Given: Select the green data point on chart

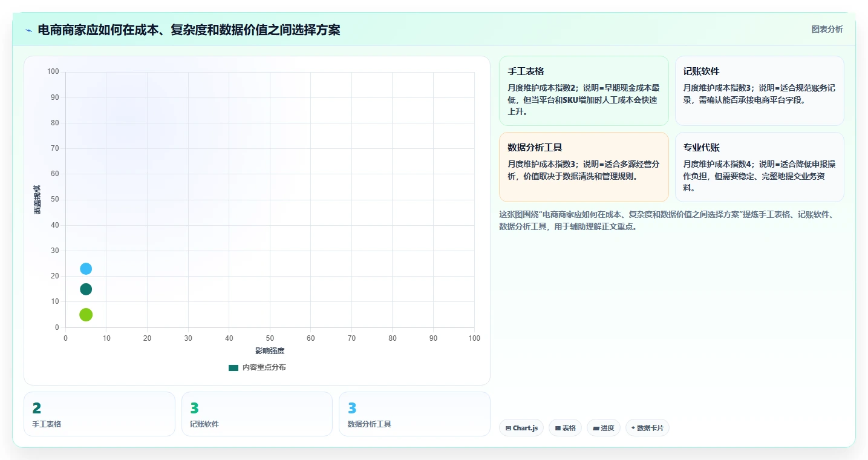Looking at the screenshot, I should [x=86, y=315].
